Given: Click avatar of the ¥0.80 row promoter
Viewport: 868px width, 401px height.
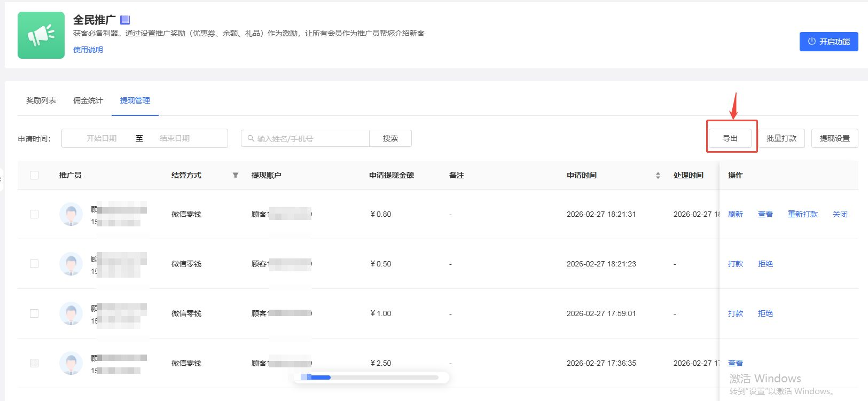Looking at the screenshot, I should coord(71,214).
